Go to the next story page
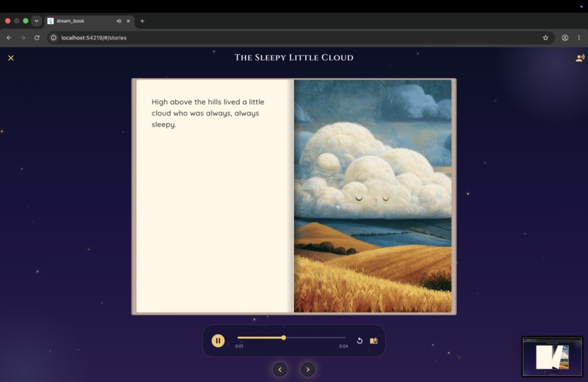588x382 pixels. point(308,370)
